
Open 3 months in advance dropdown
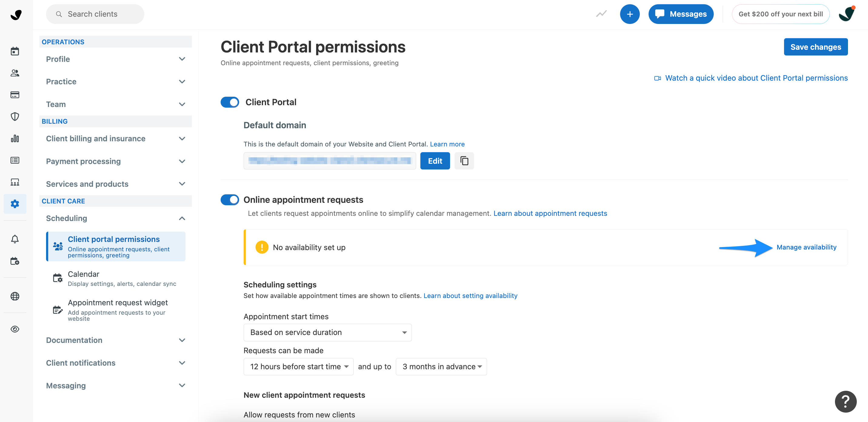pos(441,367)
